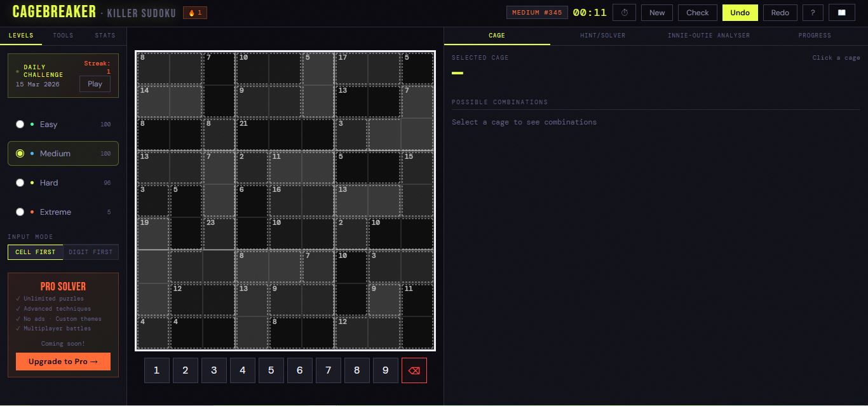This screenshot has height=406, width=868.
Task: Choose digit 1 on the number pad
Action: tap(157, 370)
